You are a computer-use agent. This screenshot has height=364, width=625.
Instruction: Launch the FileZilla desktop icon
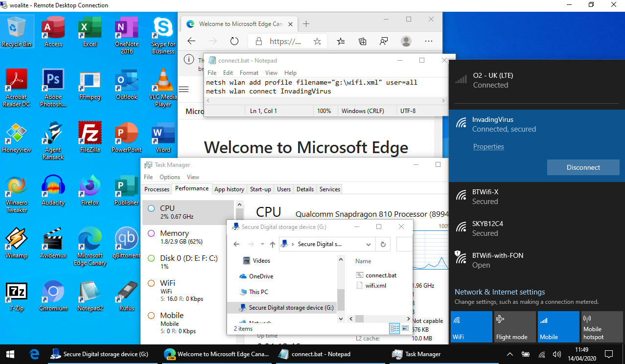click(90, 137)
